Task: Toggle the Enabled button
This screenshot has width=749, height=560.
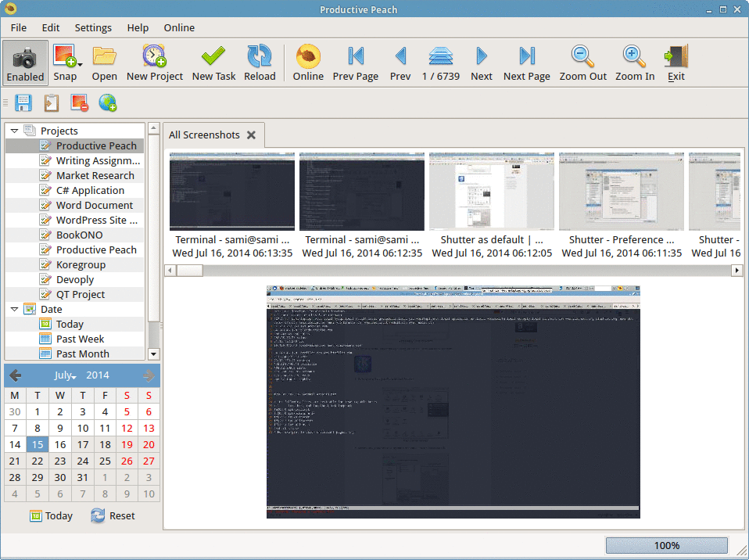Action: pyautogui.click(x=25, y=63)
